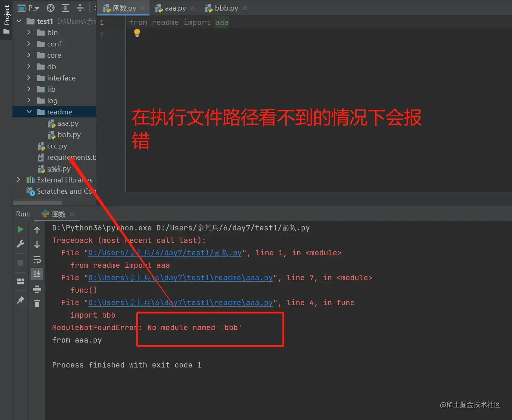Select 函数.py in the project tree
This screenshot has height=420, width=512.
[54, 168]
